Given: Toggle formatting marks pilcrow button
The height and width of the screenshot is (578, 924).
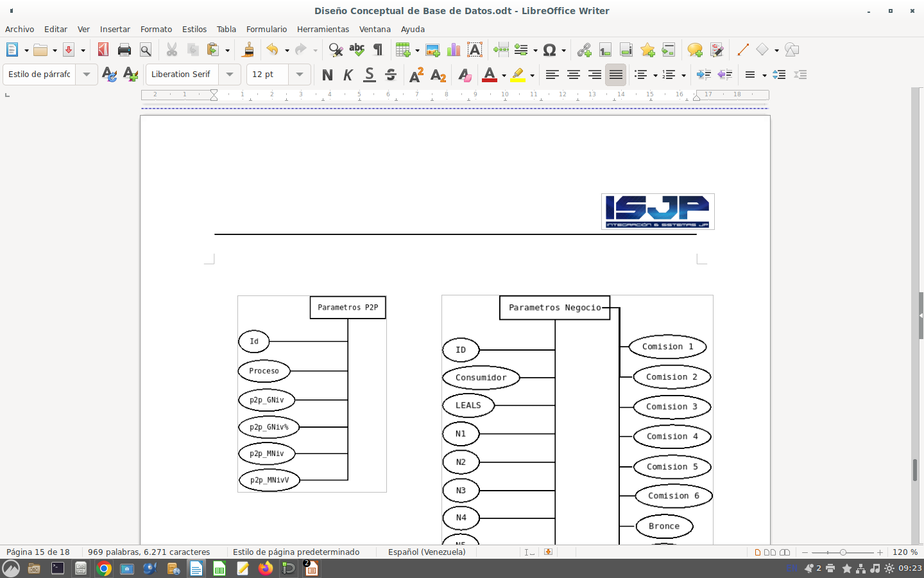Looking at the screenshot, I should click(378, 49).
